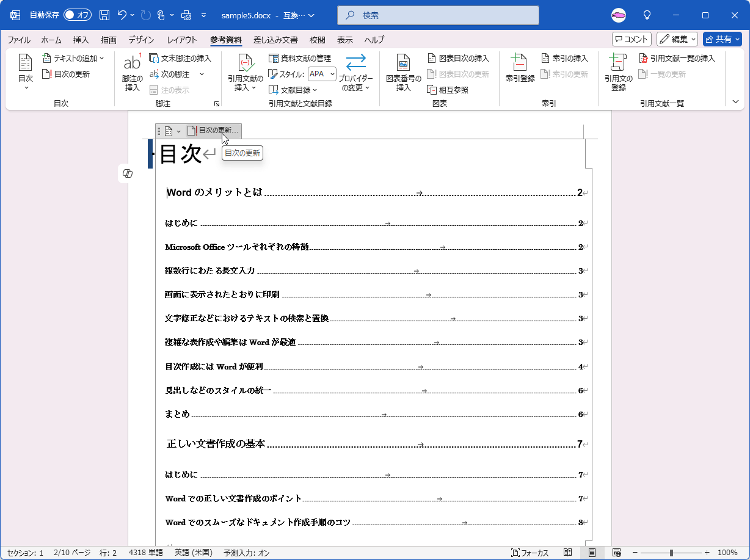Insert a footnote with 脚注の挿入
750x560 pixels.
click(x=133, y=73)
